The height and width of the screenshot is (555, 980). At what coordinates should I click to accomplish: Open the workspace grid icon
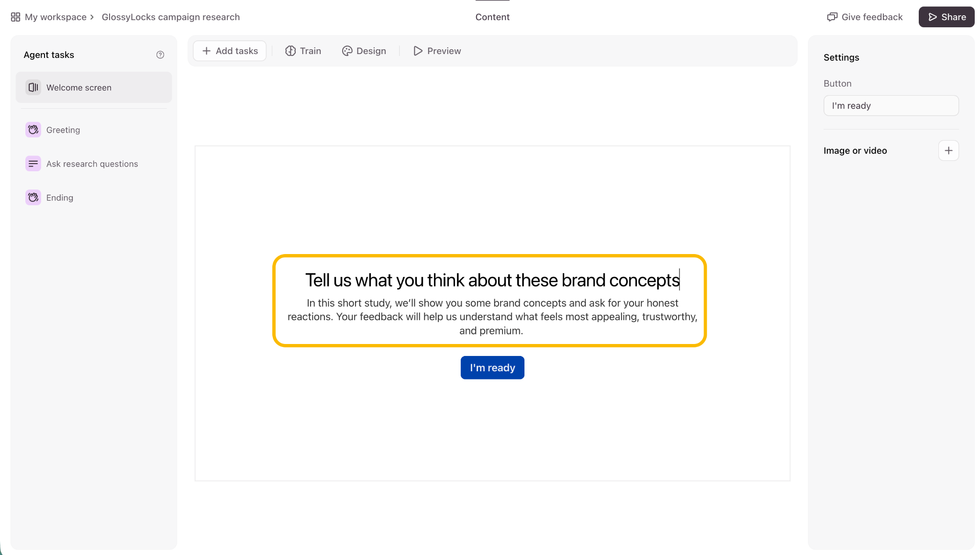pos(15,17)
